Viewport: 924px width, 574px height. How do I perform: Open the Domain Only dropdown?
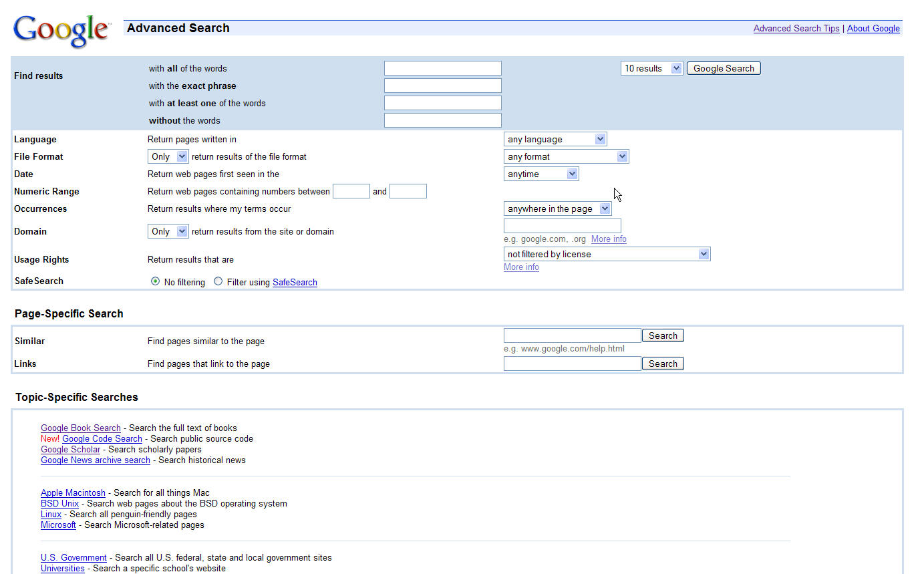point(168,231)
